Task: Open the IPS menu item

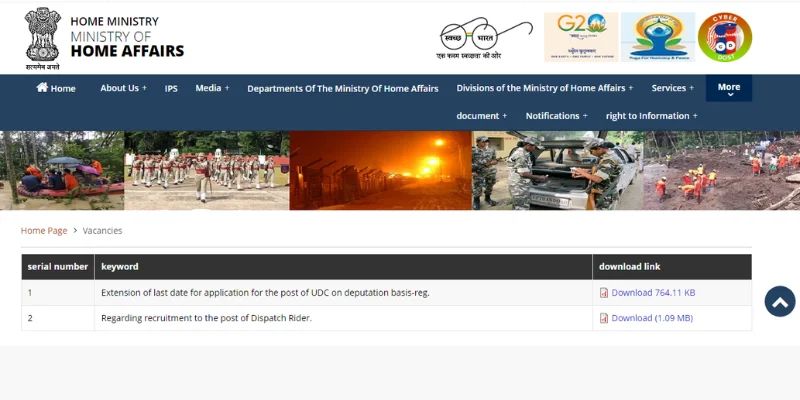Action: click(x=171, y=88)
